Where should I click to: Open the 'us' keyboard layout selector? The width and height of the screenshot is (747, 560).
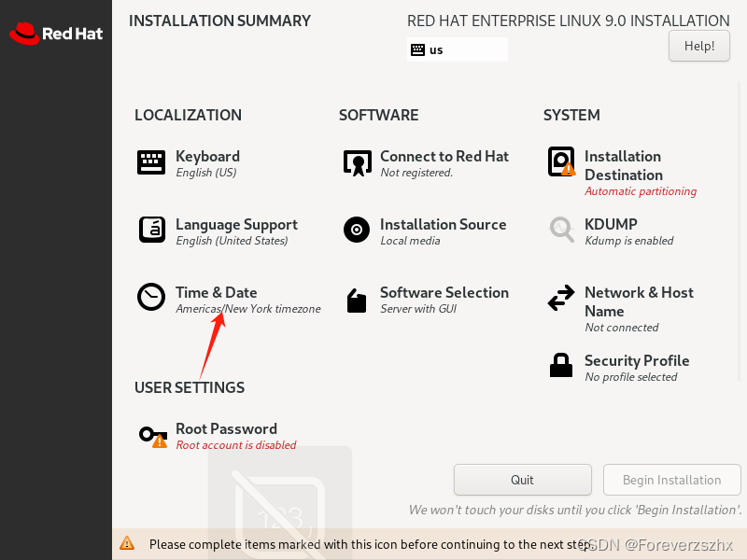pyautogui.click(x=457, y=49)
